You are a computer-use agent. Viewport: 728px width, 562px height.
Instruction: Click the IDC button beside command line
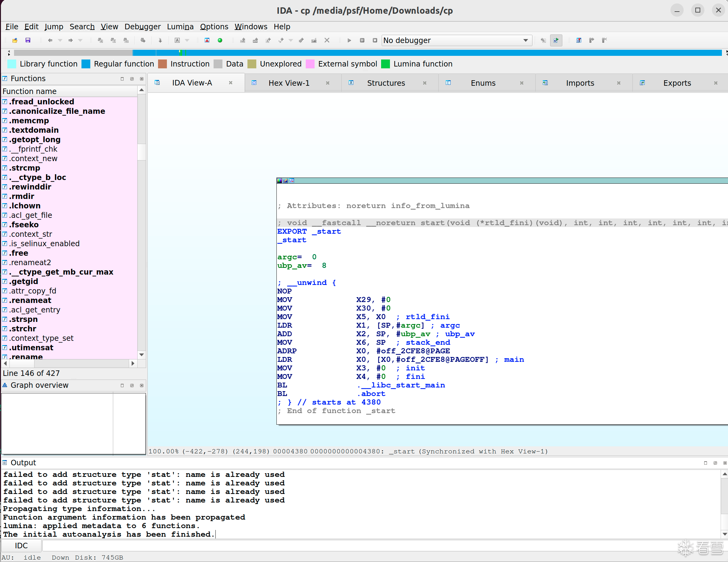(21, 545)
